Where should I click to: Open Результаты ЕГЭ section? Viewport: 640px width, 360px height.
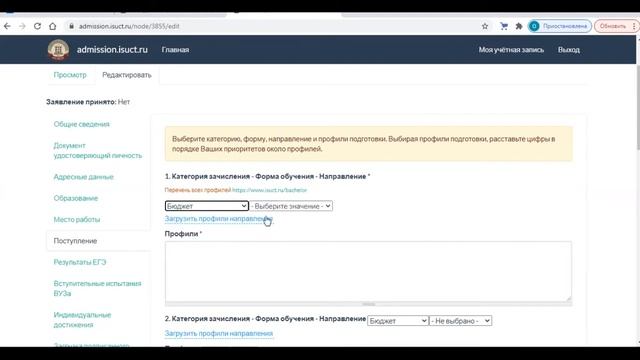click(80, 262)
